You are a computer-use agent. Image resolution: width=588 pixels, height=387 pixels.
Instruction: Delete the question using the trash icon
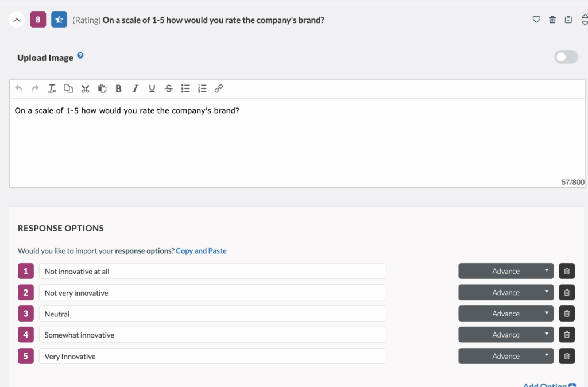tap(552, 19)
